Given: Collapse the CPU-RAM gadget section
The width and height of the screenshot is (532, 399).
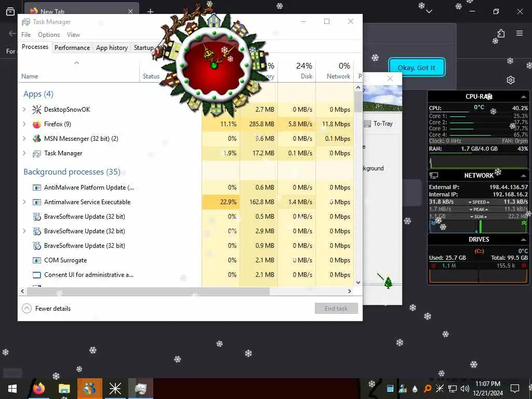Looking at the screenshot, I should pos(524,97).
